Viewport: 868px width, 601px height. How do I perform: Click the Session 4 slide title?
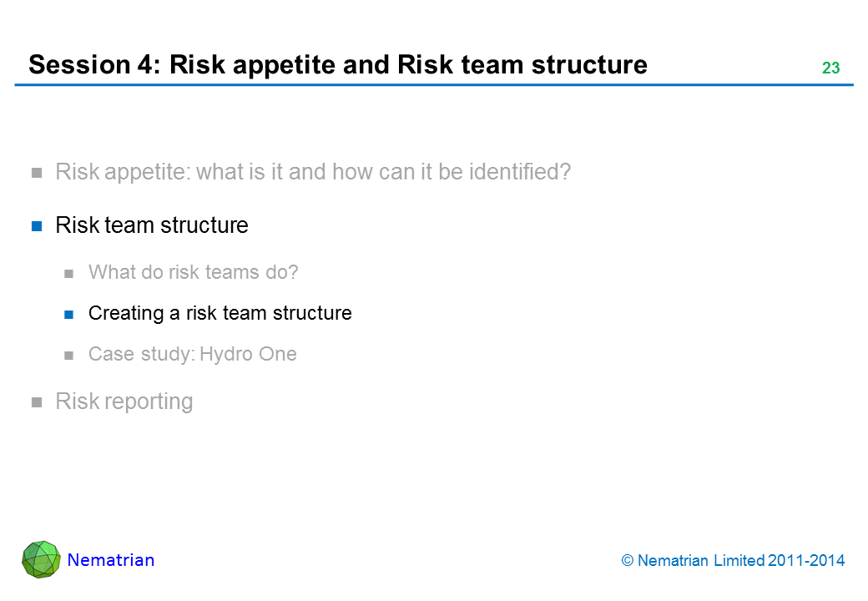click(337, 65)
